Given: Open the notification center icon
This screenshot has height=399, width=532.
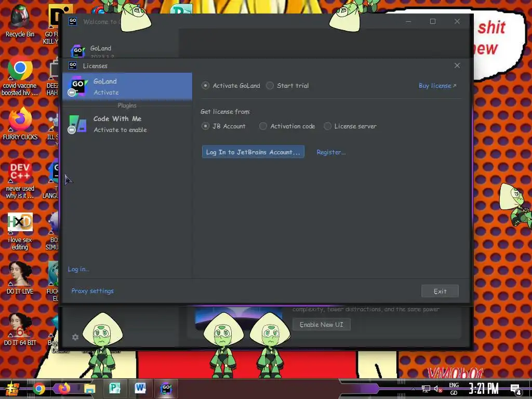Looking at the screenshot, I should 516,389.
